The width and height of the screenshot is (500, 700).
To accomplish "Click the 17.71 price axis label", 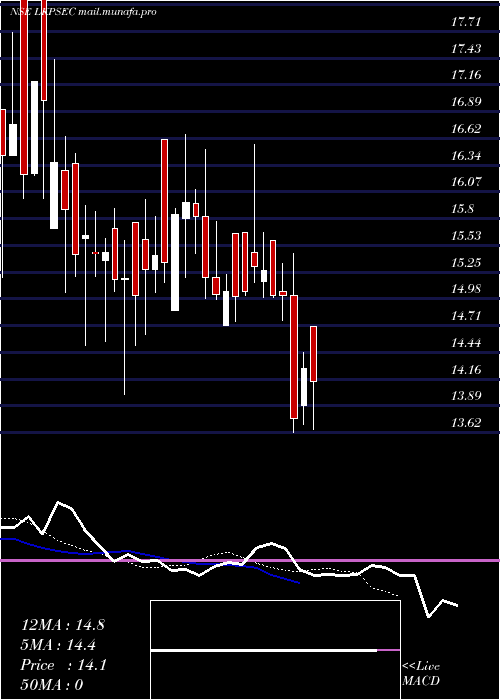I will pos(466,21).
